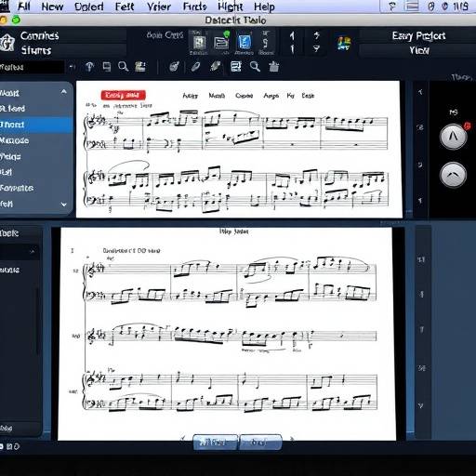Click the Easy Project button
The image size is (476, 476).
(418, 36)
